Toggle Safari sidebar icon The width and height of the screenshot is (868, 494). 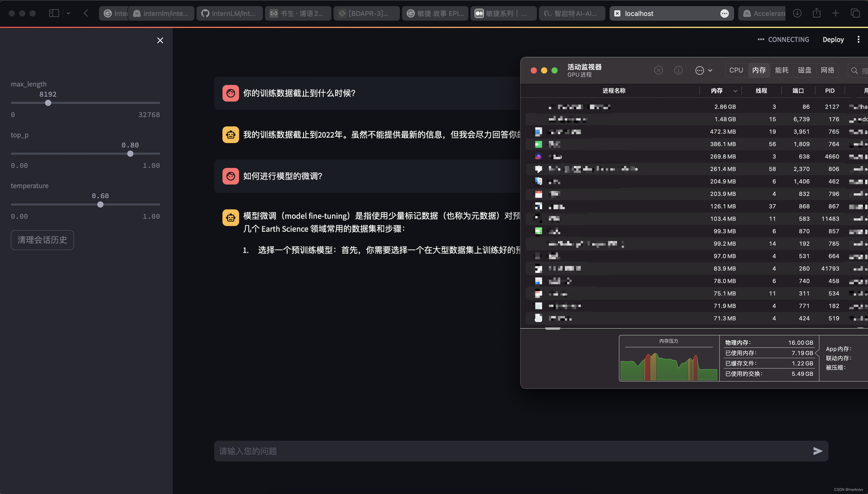tap(54, 13)
